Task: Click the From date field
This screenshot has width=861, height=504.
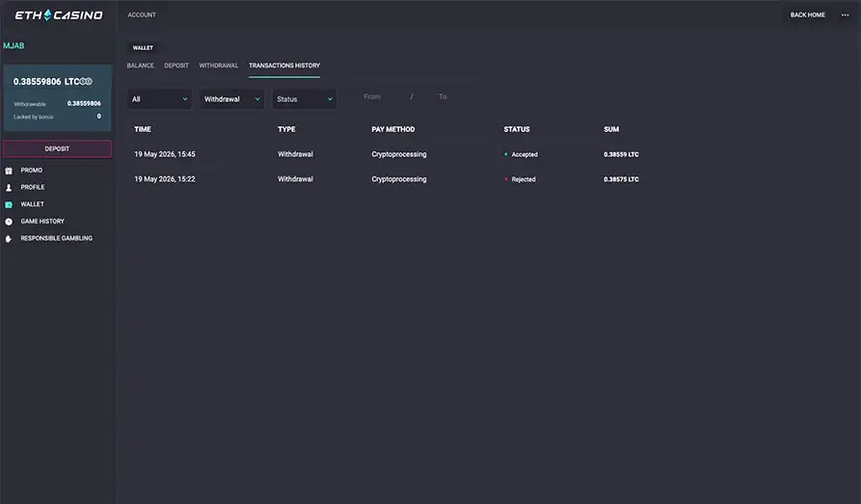Action: 372,96
